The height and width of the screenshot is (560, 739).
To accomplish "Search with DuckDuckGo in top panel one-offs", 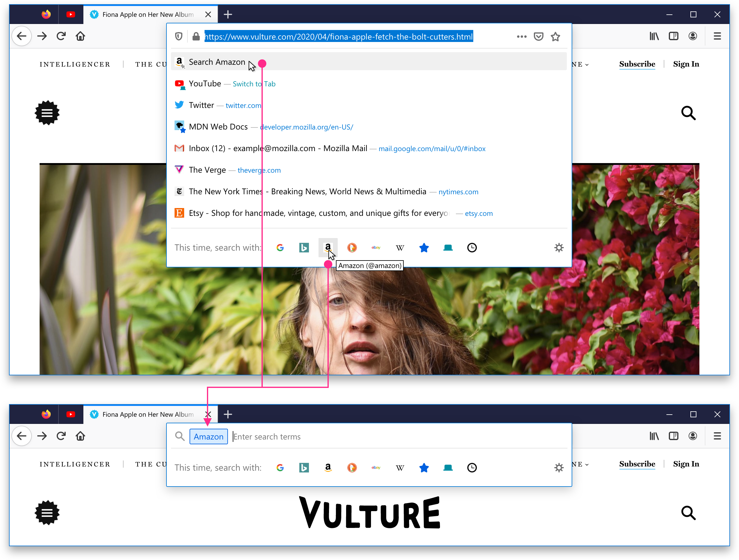I will [352, 248].
